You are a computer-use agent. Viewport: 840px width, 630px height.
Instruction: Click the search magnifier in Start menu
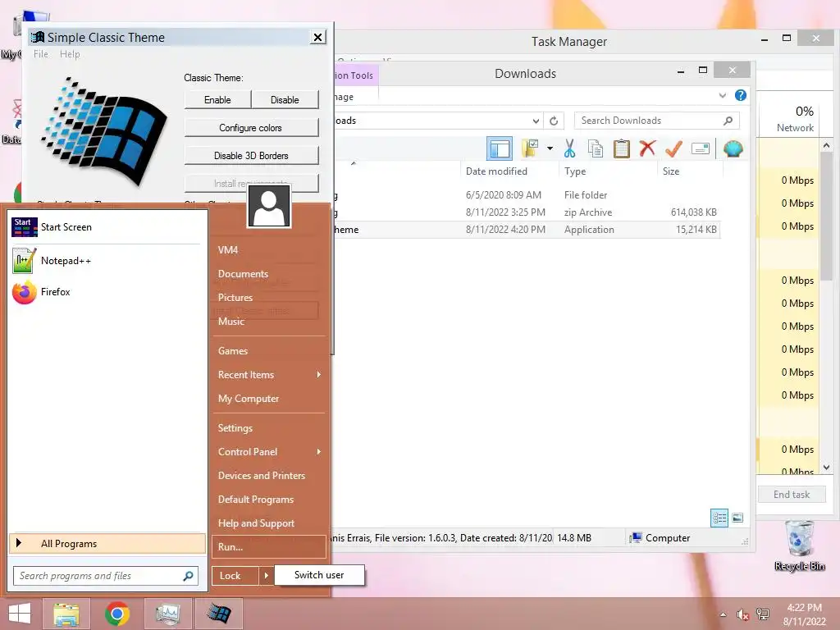pyautogui.click(x=188, y=576)
